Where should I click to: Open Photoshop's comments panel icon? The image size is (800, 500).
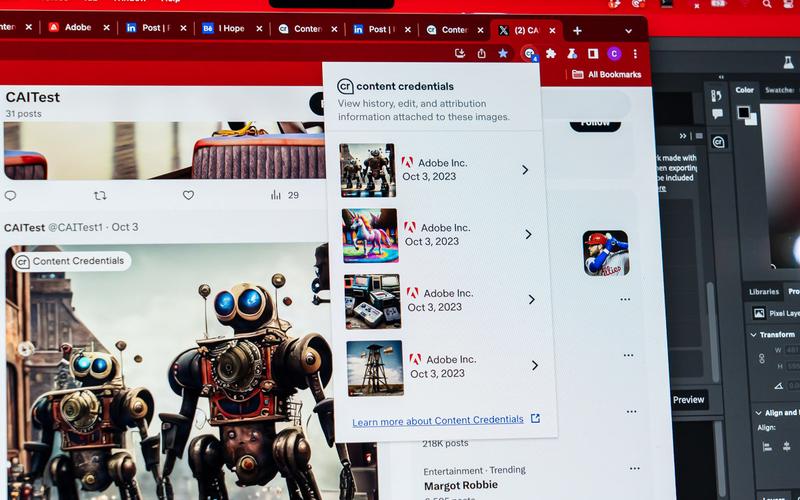pos(717,114)
